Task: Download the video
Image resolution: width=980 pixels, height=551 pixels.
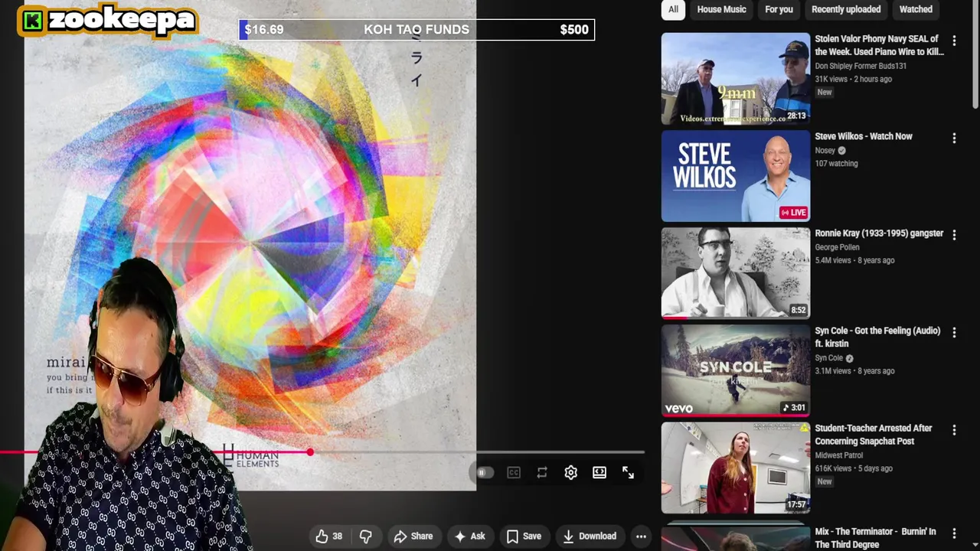Action: click(x=590, y=536)
